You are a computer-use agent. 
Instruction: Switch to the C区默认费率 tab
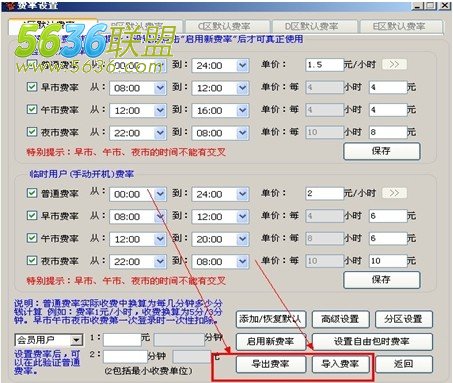(x=228, y=26)
